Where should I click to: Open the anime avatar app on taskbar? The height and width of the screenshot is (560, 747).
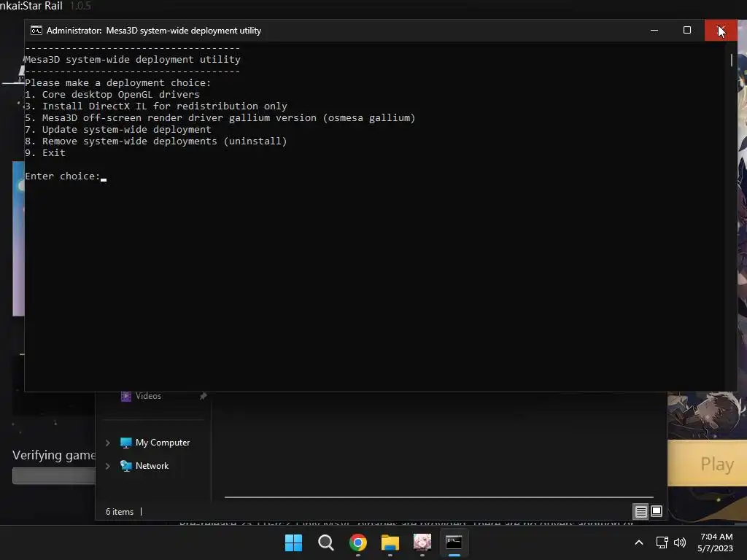click(422, 542)
